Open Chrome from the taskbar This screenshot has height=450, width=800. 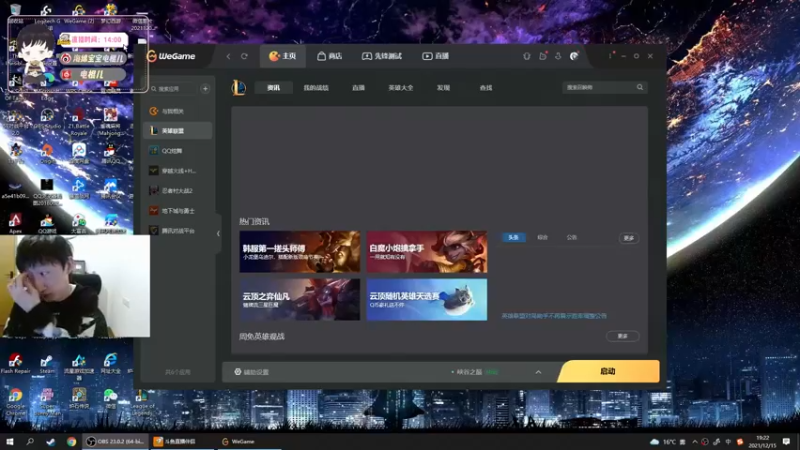[71, 441]
